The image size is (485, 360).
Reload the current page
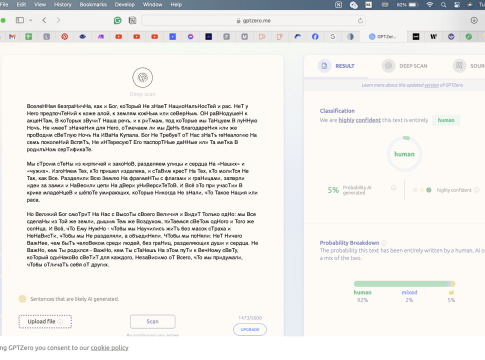[x=360, y=20]
